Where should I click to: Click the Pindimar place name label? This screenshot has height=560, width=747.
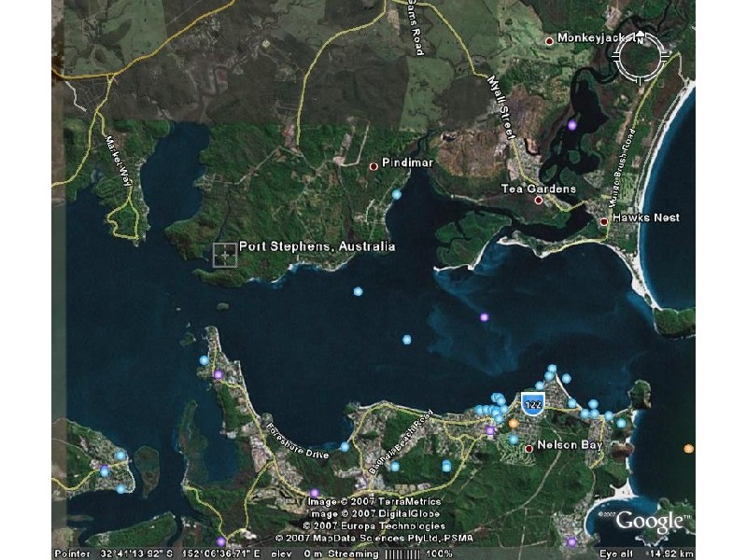point(407,162)
